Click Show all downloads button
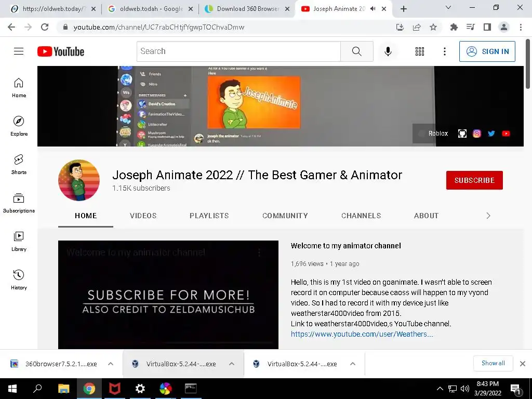This screenshot has width=532, height=399. coord(493,363)
